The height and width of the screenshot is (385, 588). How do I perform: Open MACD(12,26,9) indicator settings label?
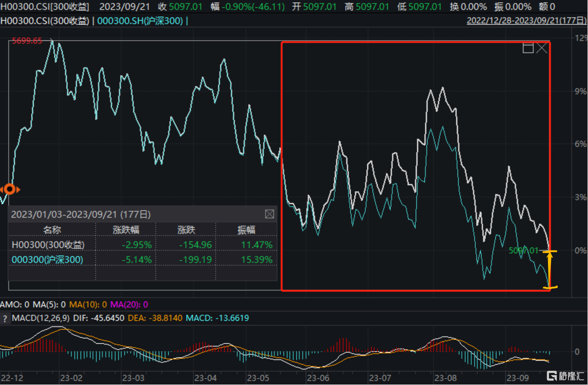click(x=41, y=318)
